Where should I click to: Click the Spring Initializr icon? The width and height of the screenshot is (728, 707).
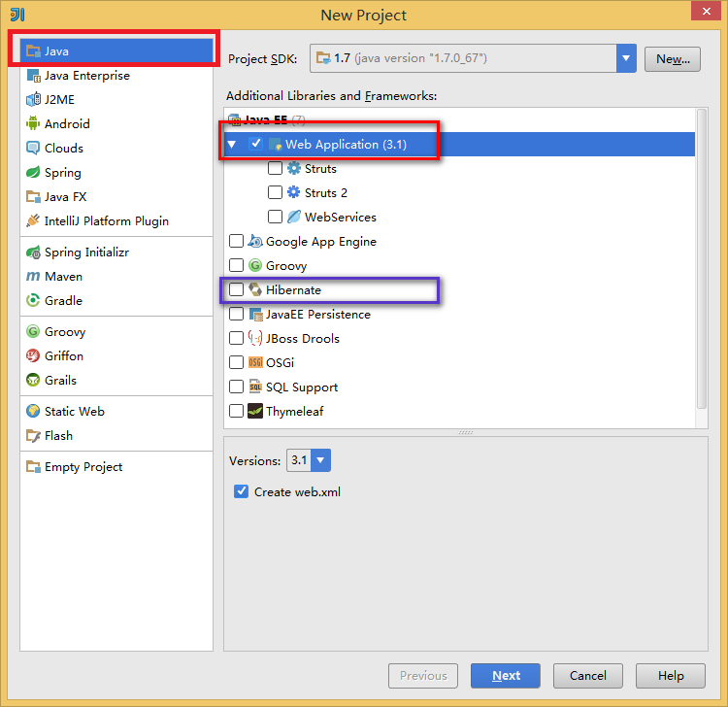(x=33, y=252)
